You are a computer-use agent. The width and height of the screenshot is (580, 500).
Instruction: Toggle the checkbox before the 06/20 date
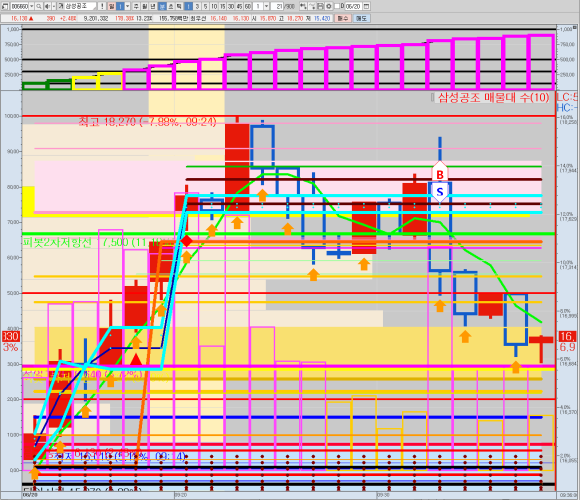pos(337,6)
